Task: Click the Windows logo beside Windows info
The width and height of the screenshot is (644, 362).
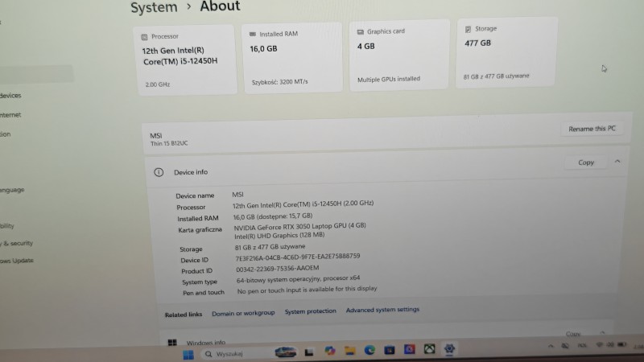Action: click(172, 343)
